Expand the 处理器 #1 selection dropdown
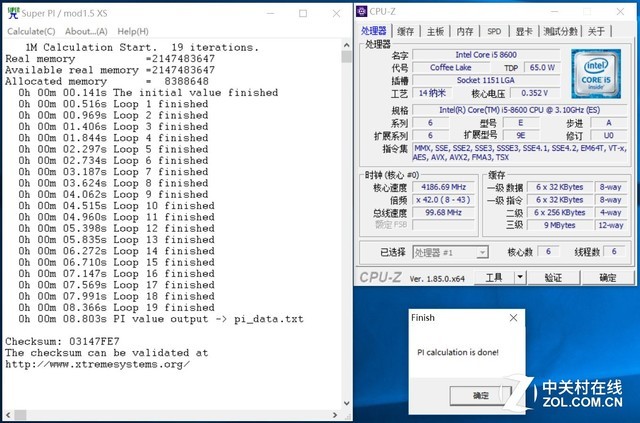The image size is (640, 423). [x=482, y=253]
